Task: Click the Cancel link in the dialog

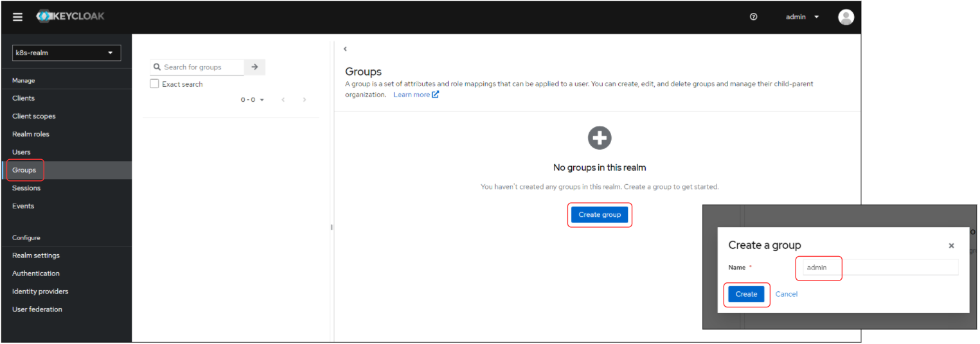Action: [787, 294]
